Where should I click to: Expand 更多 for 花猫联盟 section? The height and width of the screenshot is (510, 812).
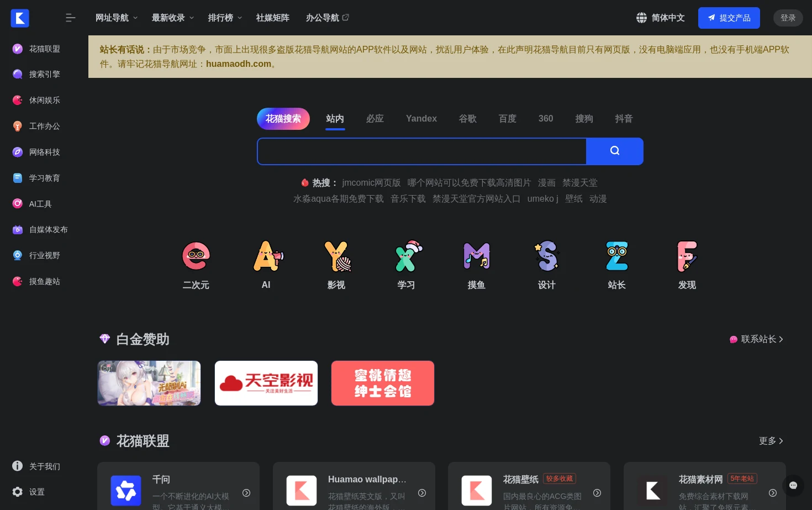point(771,441)
